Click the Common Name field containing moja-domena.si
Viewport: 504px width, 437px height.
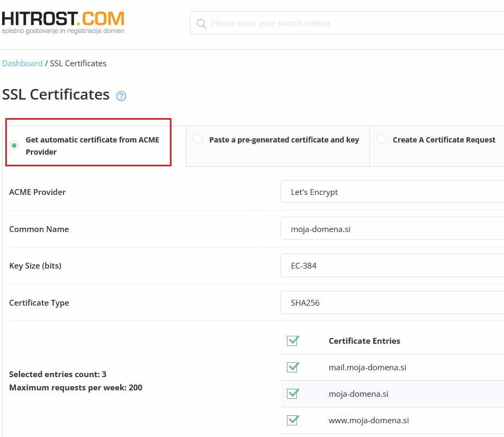[x=392, y=228]
